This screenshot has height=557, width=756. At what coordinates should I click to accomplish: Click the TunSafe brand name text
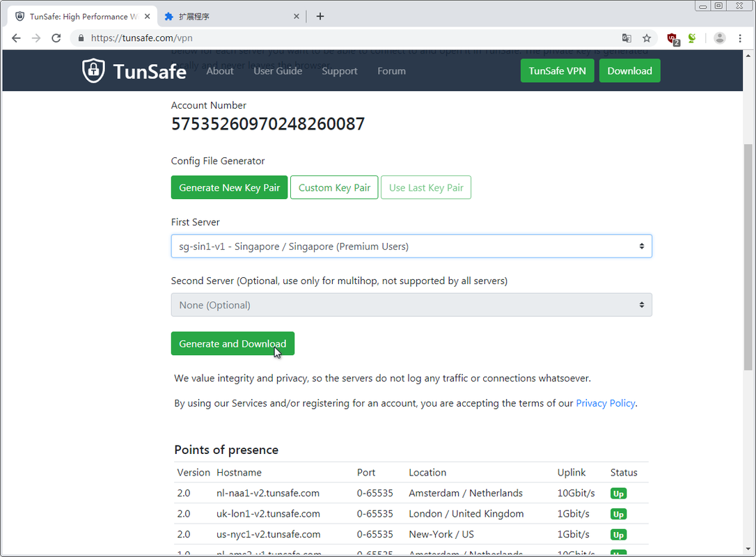[150, 72]
